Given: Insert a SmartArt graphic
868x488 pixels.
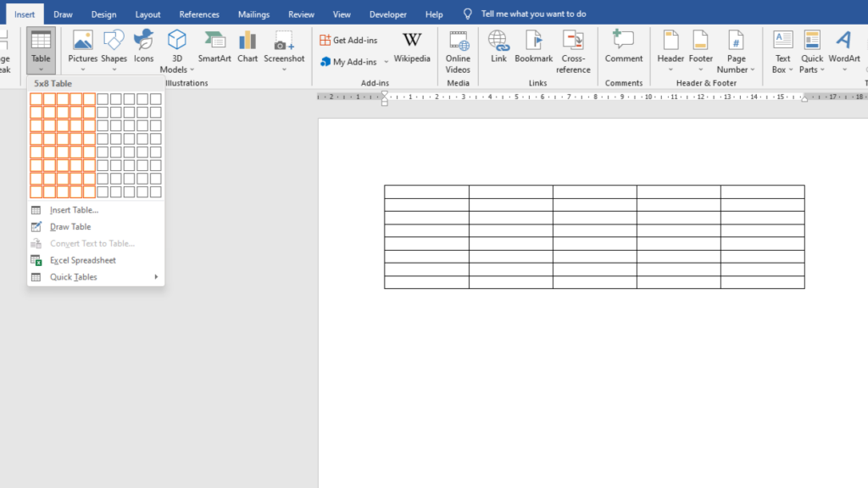Looking at the screenshot, I should point(214,47).
